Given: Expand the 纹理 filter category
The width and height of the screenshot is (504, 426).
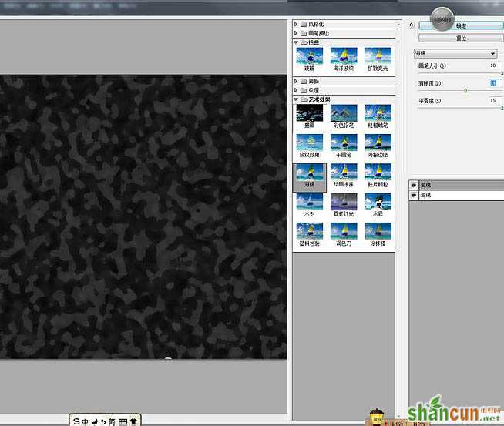Looking at the screenshot, I should click(296, 90).
